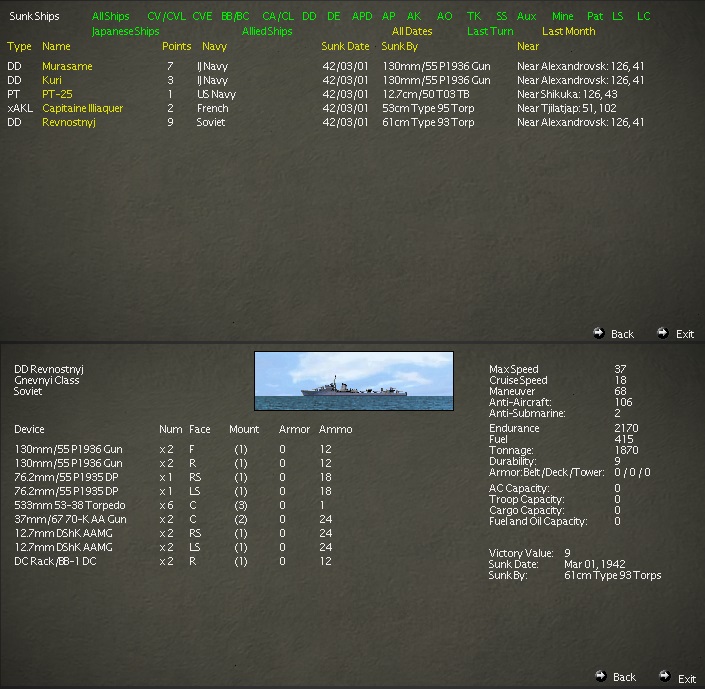Select the Last Turn date filter
The image size is (705, 689).
490,31
